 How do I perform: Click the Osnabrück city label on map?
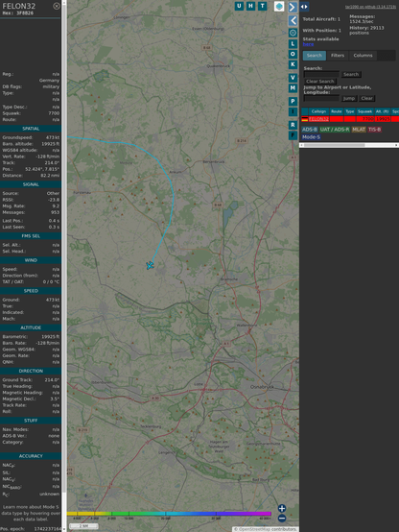[x=262, y=387]
